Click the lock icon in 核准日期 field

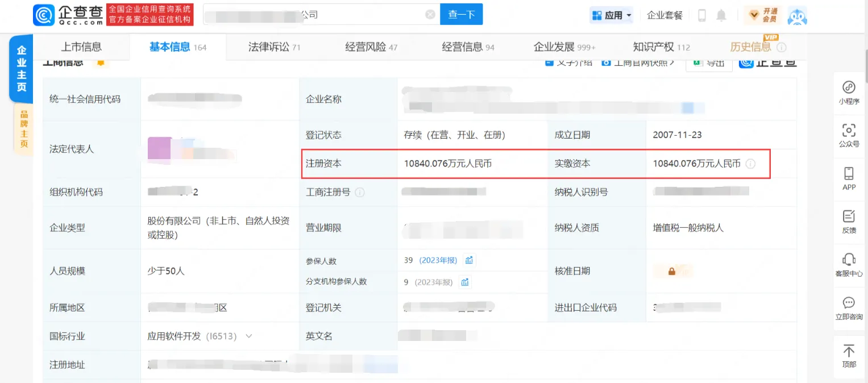pos(673,271)
